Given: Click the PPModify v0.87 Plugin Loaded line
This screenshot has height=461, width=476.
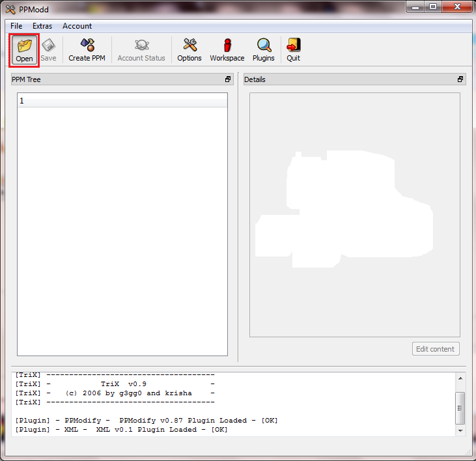Looking at the screenshot, I should click(x=147, y=421).
